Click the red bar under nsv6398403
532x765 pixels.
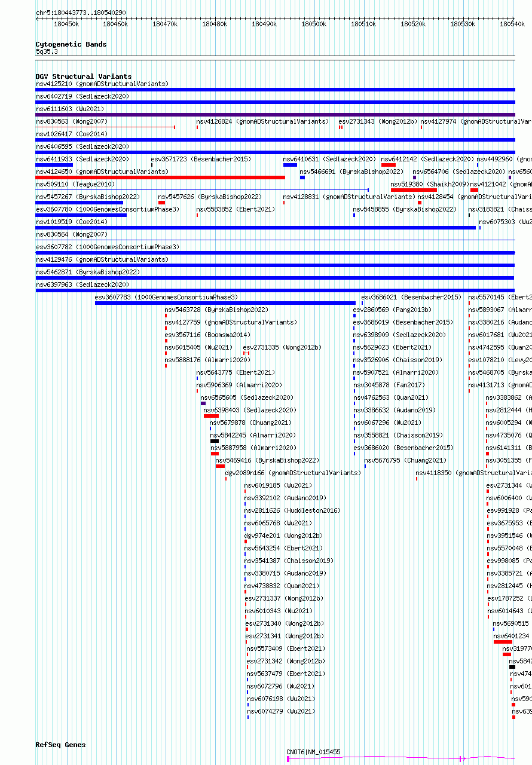pyautogui.click(x=211, y=416)
